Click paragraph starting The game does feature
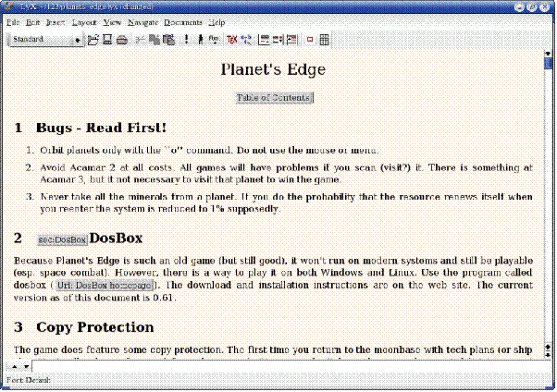 [273, 350]
